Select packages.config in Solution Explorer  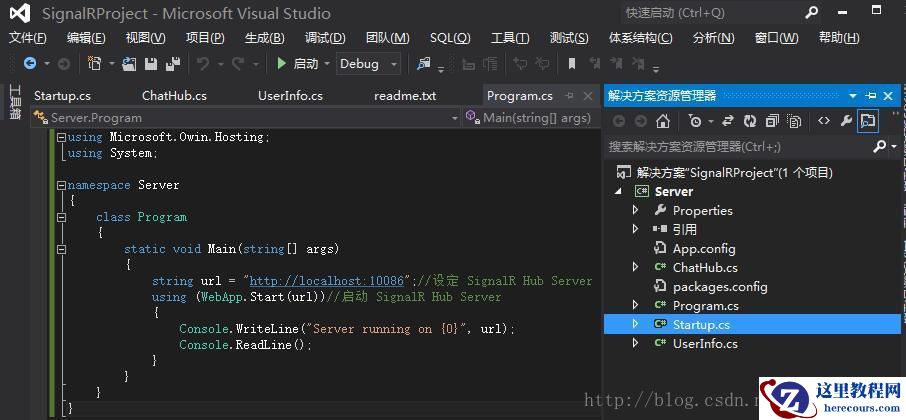(720, 287)
